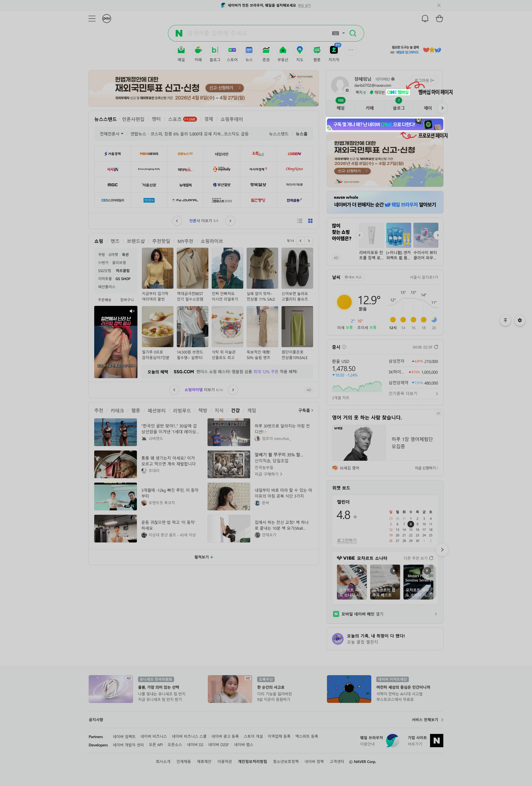Open the 스토어 shortcut icon
Screen dimensions: 532x786
(232, 50)
